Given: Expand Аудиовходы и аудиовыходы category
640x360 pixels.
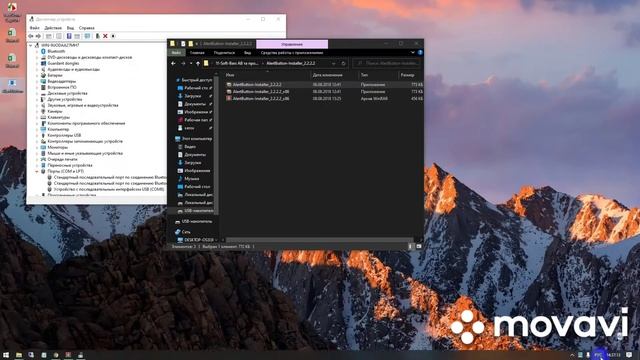Looking at the screenshot, I should tap(37, 69).
